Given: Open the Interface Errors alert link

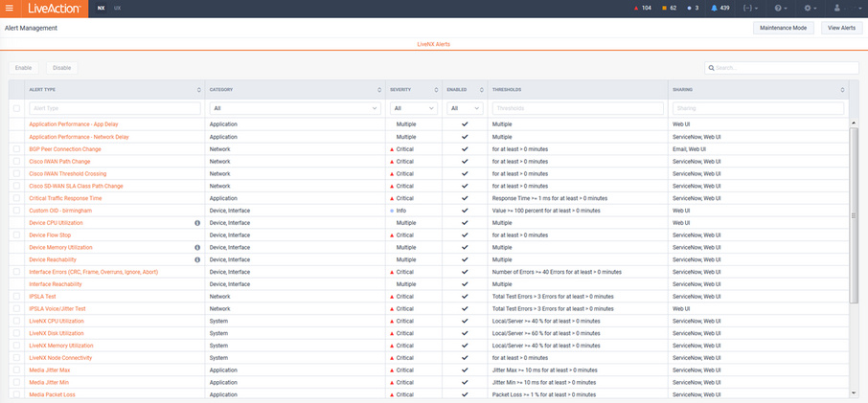Looking at the screenshot, I should pyautogui.click(x=94, y=272).
